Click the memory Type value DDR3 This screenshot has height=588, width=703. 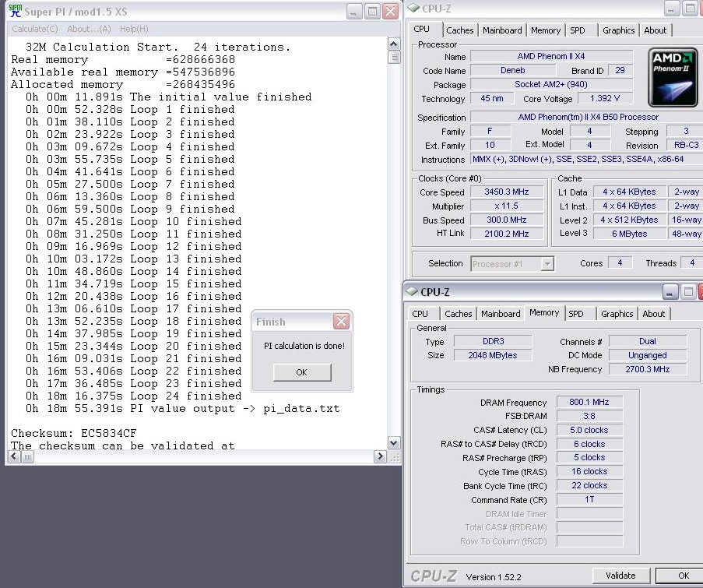[x=493, y=341]
